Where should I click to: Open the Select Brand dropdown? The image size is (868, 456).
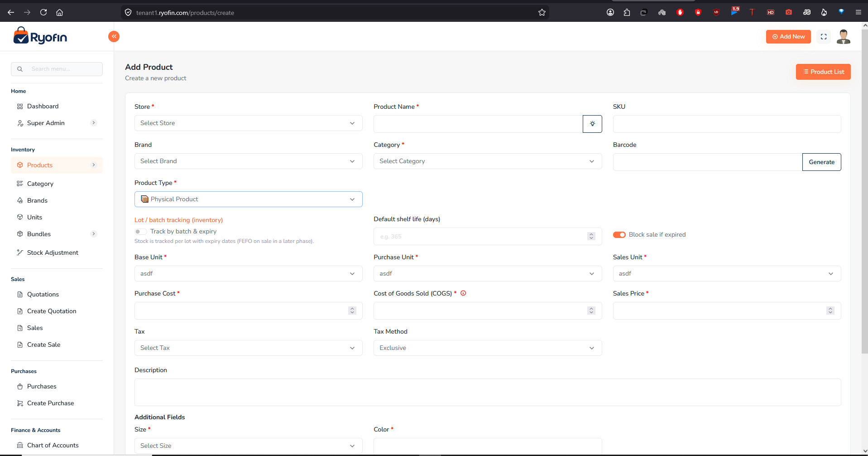click(x=249, y=161)
